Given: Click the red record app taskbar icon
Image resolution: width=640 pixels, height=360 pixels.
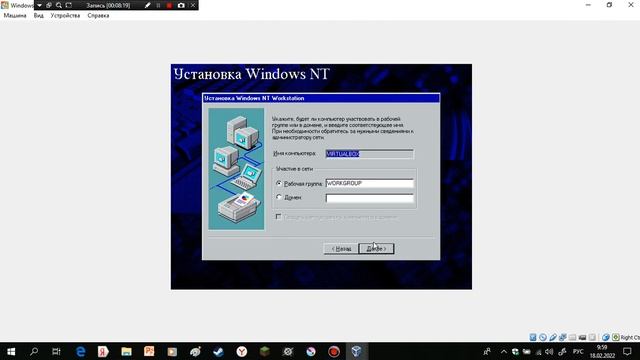Looking at the screenshot, I should click(x=334, y=351).
